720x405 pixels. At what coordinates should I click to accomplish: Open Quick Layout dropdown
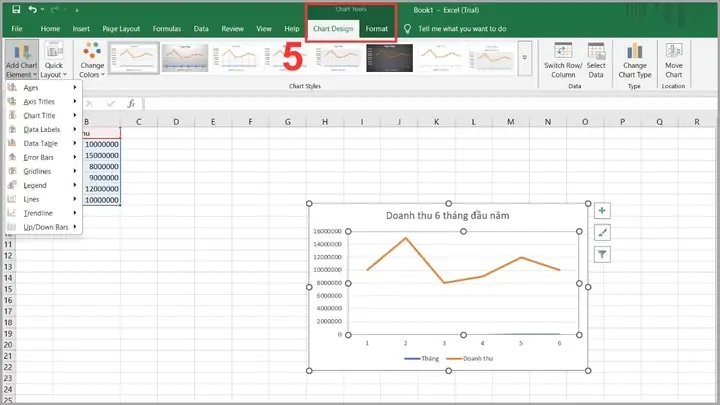click(x=54, y=60)
